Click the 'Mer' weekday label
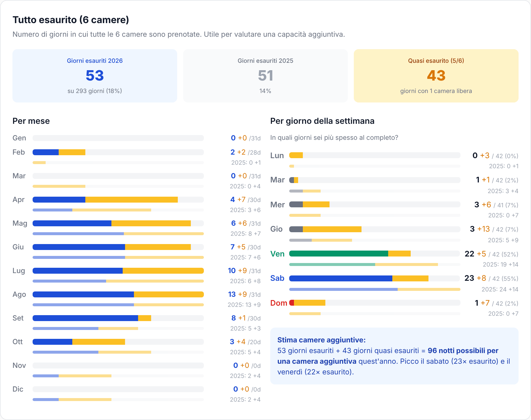 (x=278, y=205)
